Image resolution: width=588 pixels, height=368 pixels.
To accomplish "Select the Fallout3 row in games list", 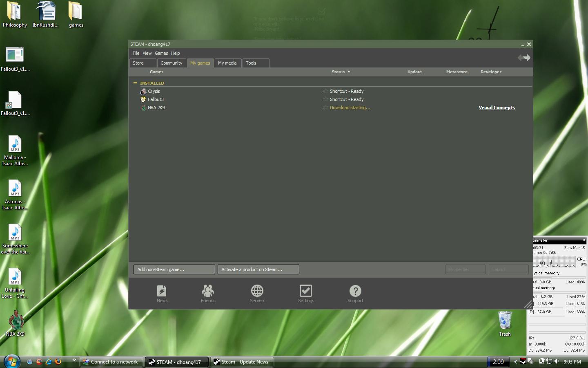I will point(331,99).
